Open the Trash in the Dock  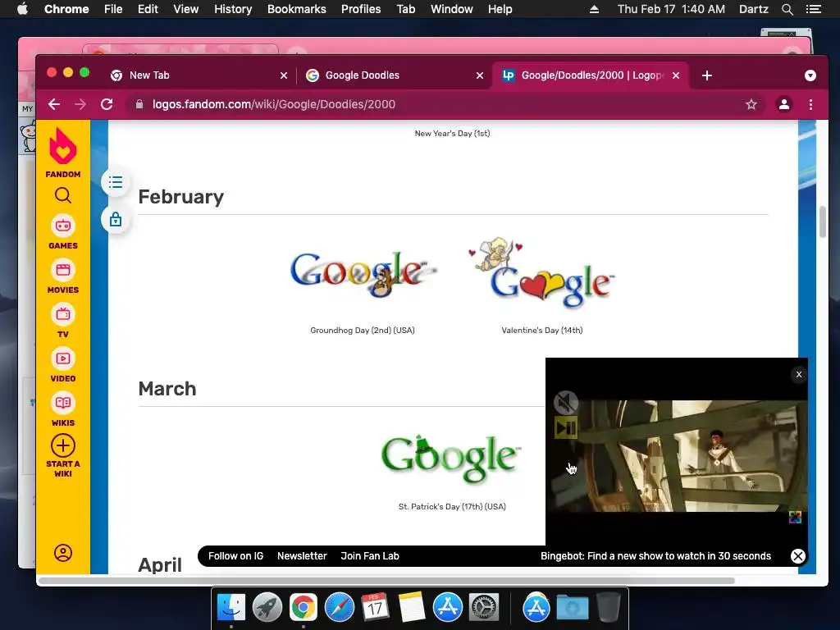(x=608, y=608)
